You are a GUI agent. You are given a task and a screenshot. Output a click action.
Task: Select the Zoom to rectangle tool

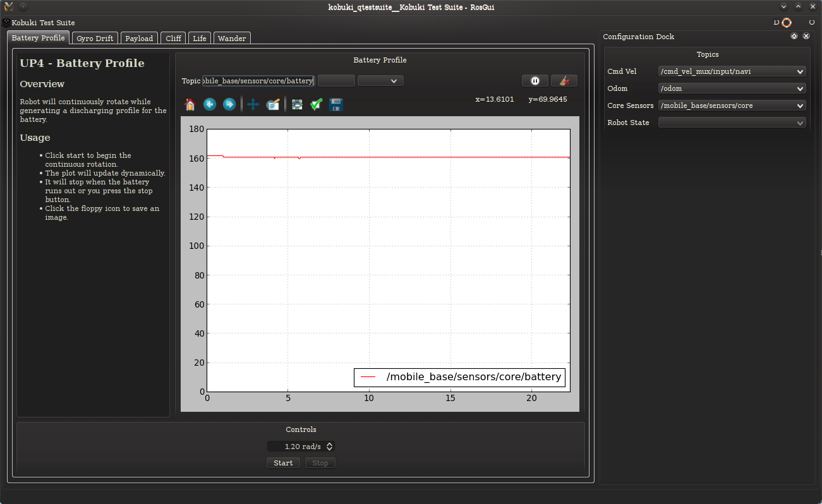(x=273, y=104)
